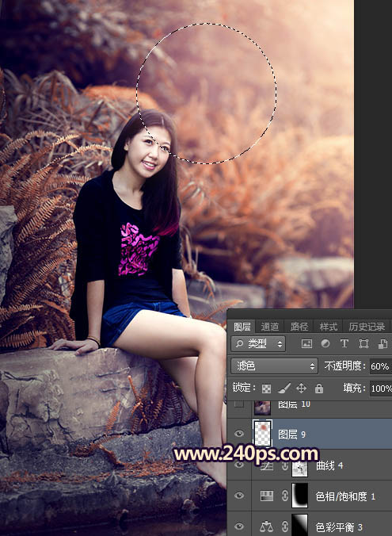Lock transparent pixels checkerboard icon
The height and width of the screenshot is (536, 392).
(266, 389)
